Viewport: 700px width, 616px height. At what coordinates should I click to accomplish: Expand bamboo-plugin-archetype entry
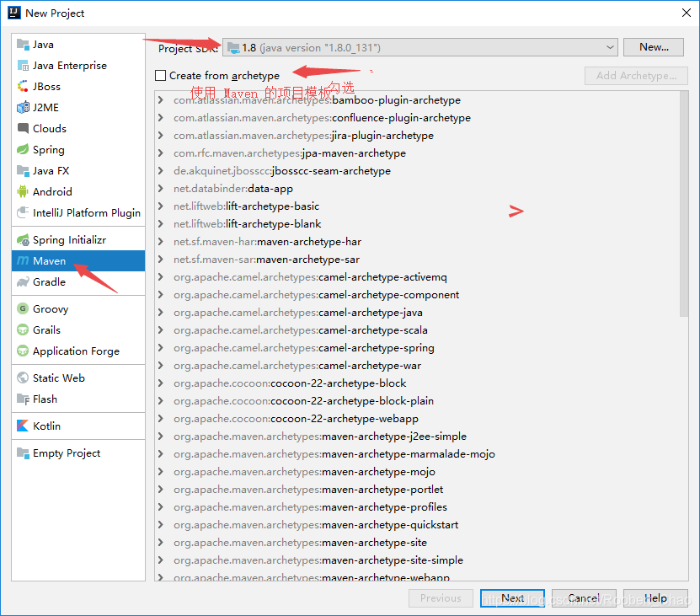pyautogui.click(x=161, y=100)
